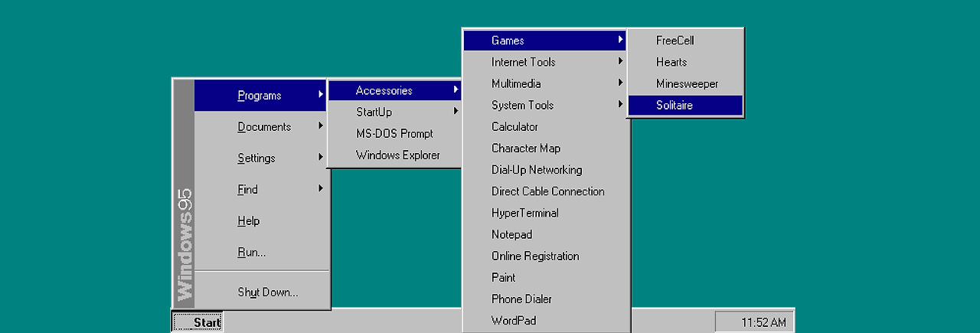Launch Windows Explorer
Image resolution: width=980 pixels, height=333 pixels.
pos(395,155)
